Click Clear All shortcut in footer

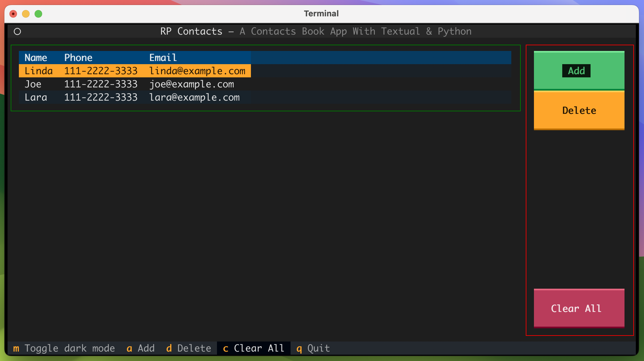pyautogui.click(x=253, y=348)
